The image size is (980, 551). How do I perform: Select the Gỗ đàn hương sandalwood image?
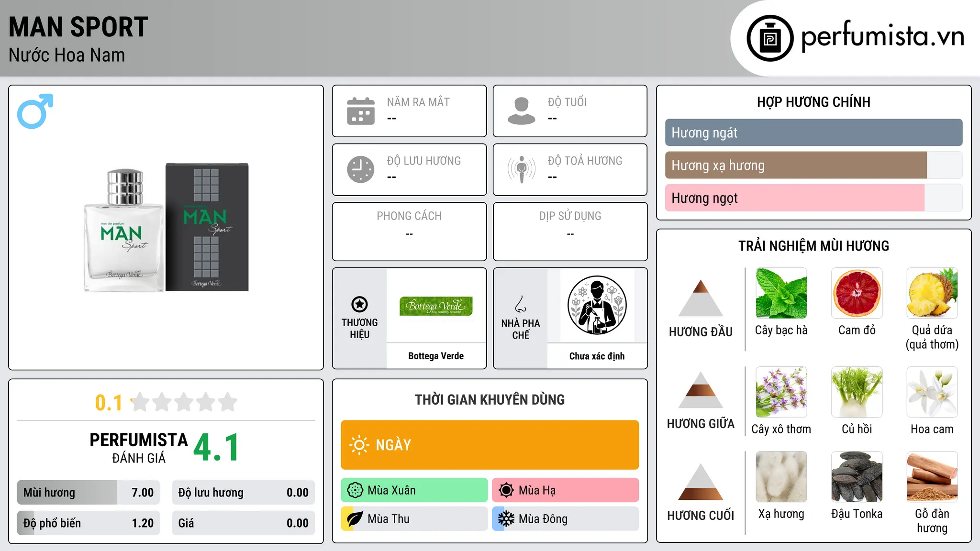932,477
